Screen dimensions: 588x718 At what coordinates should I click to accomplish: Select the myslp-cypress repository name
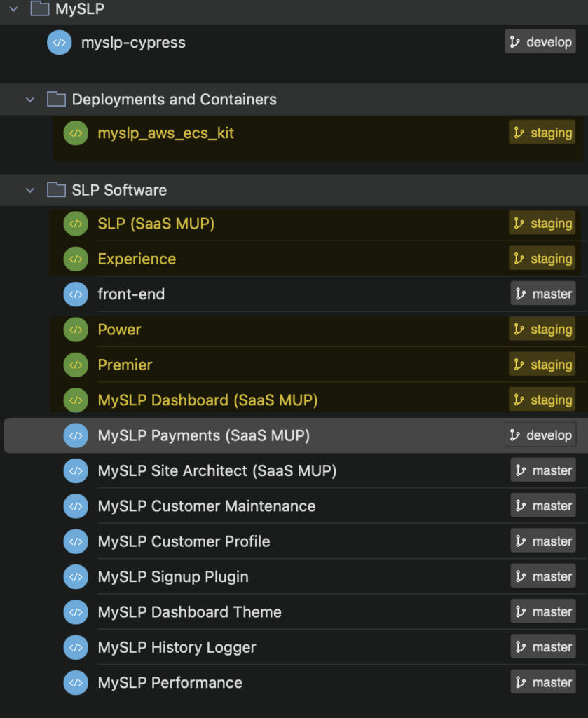(133, 43)
